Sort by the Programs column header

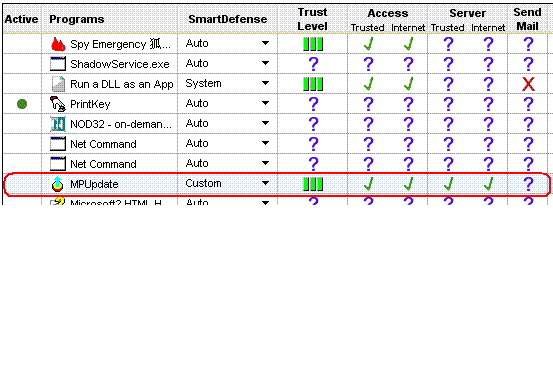tap(77, 19)
